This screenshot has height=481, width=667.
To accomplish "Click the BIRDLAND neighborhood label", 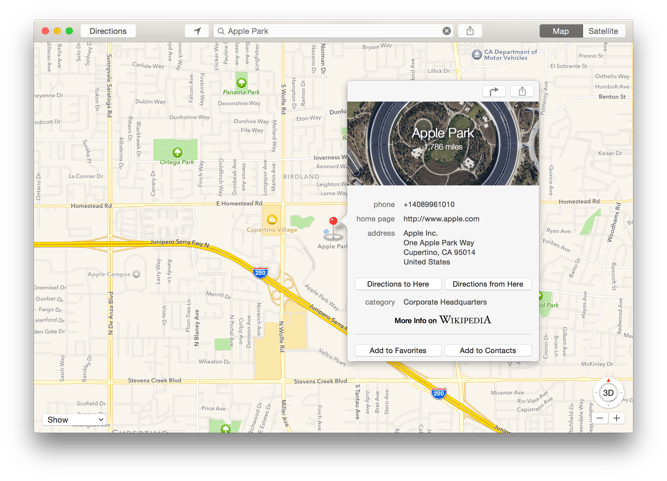I will pos(301,176).
